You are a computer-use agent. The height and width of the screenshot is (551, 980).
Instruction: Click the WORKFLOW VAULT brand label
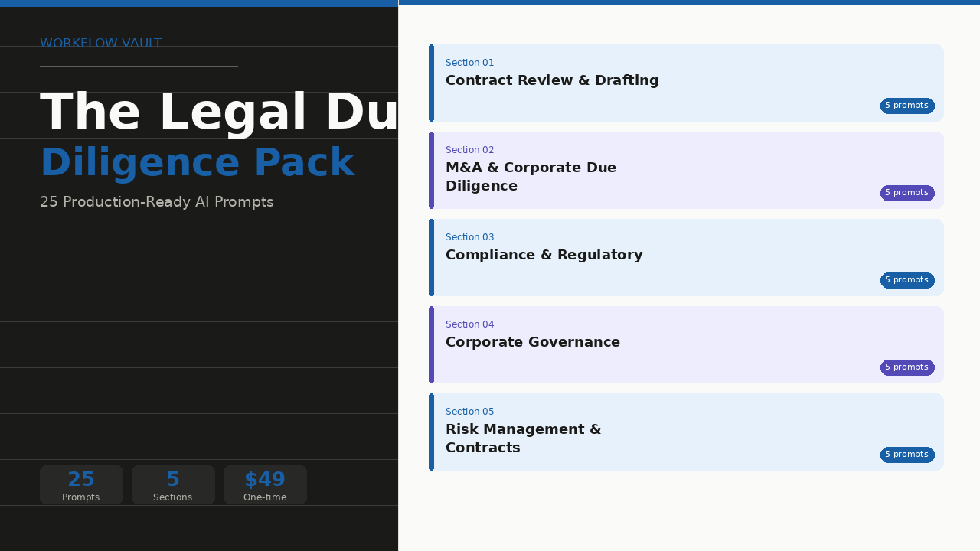pyautogui.click(x=100, y=44)
